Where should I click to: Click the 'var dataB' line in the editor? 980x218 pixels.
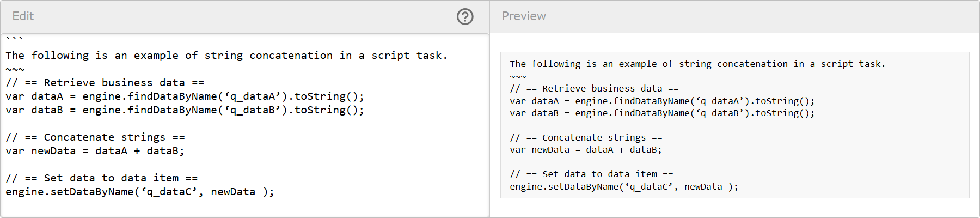click(185, 110)
